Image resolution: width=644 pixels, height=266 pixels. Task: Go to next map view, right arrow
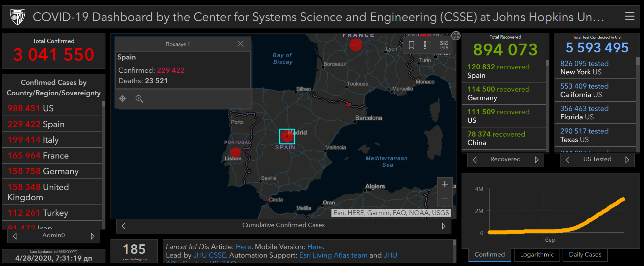click(x=444, y=226)
